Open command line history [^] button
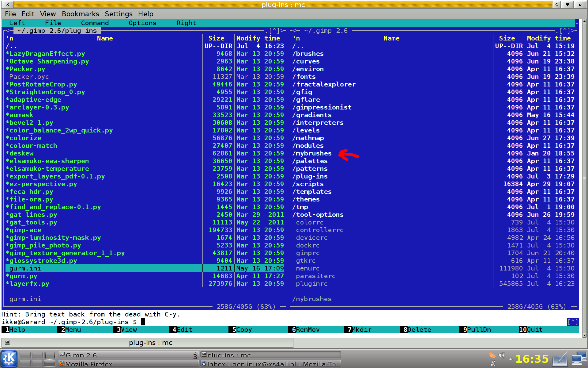This screenshot has width=588, height=368. [573, 322]
